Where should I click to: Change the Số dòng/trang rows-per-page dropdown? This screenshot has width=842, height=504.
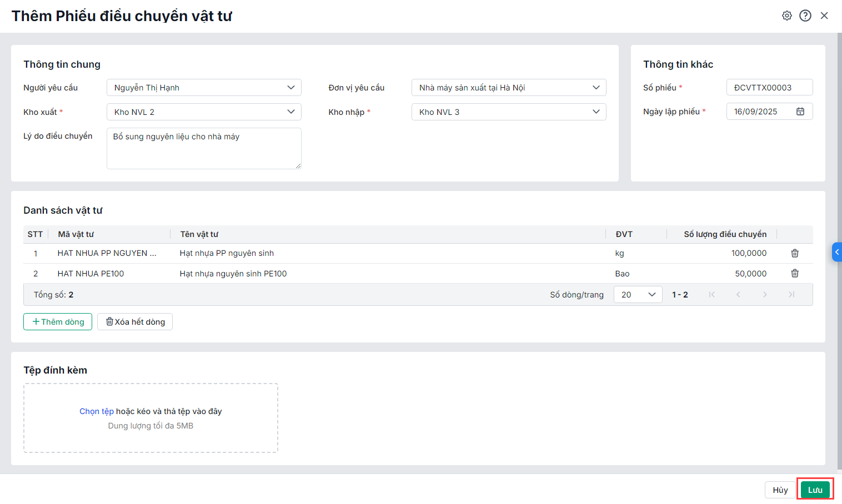pos(638,295)
